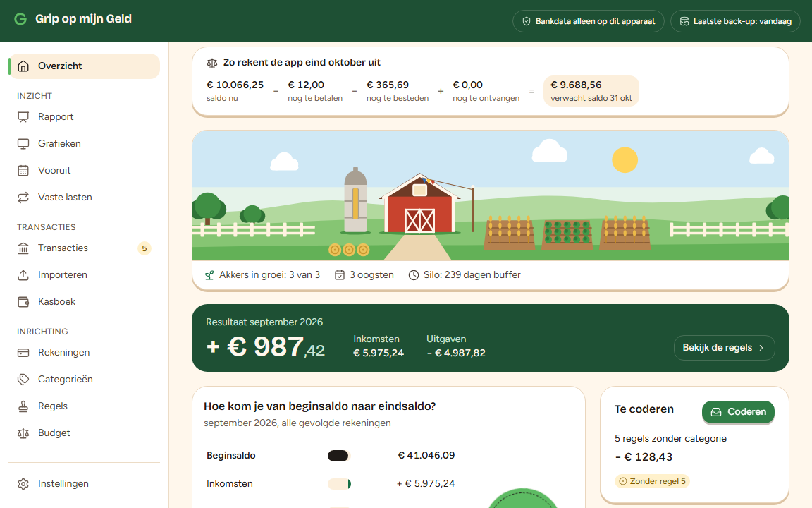This screenshot has width=812, height=508.
Task: Click the 'Zonder regel 5' tag
Action: (652, 482)
